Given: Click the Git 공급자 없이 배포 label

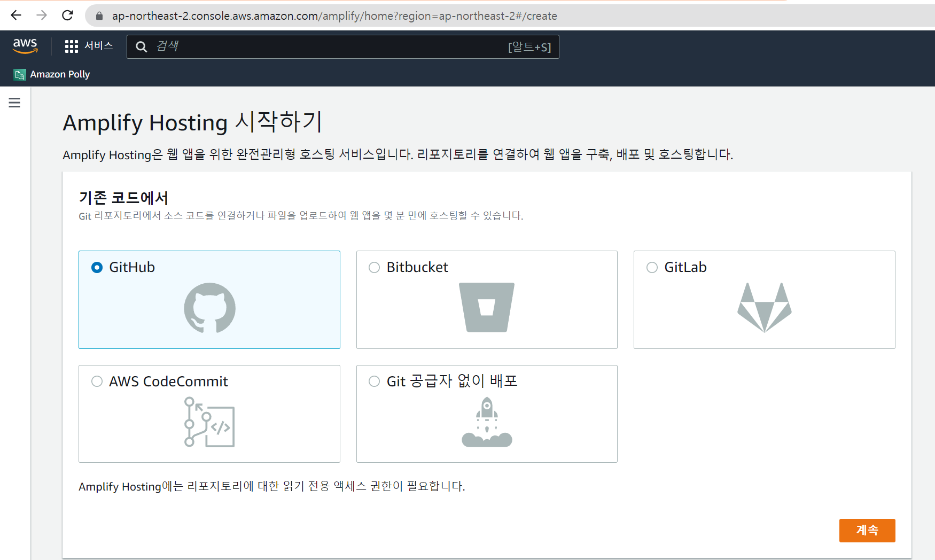Looking at the screenshot, I should pyautogui.click(x=452, y=381).
